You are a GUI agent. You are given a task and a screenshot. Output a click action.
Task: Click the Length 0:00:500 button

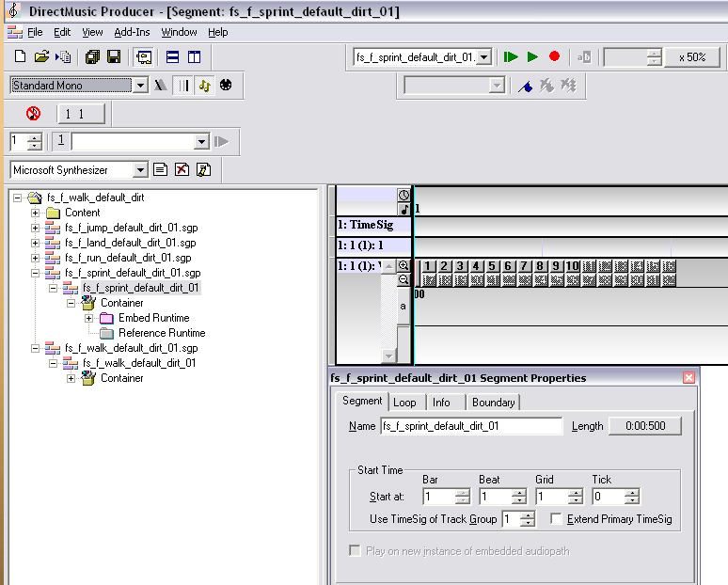click(x=645, y=426)
